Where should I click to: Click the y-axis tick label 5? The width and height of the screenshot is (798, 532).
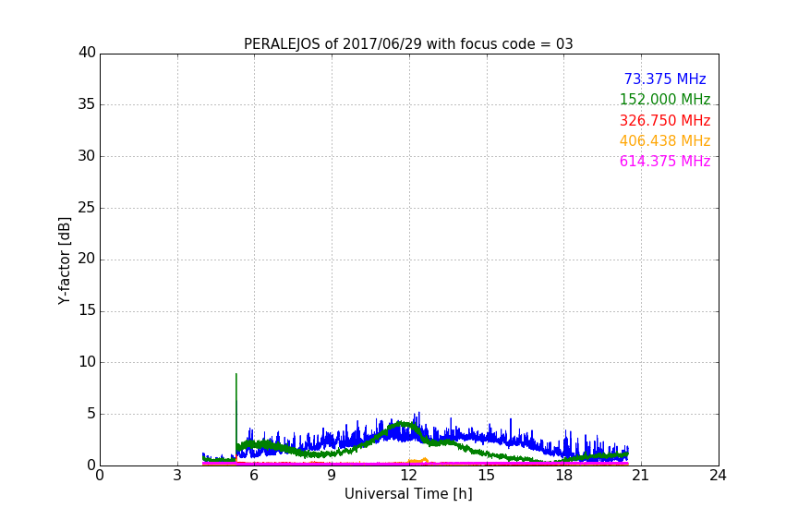91,414
